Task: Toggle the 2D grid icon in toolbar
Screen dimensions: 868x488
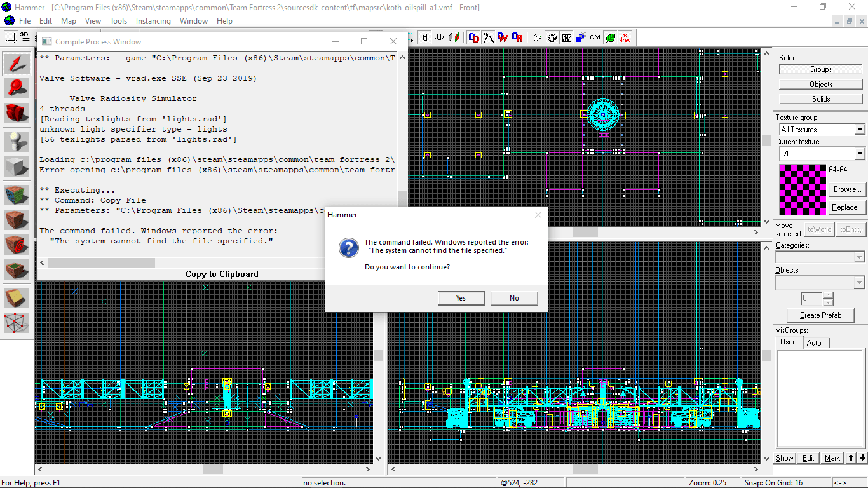Action: point(11,37)
